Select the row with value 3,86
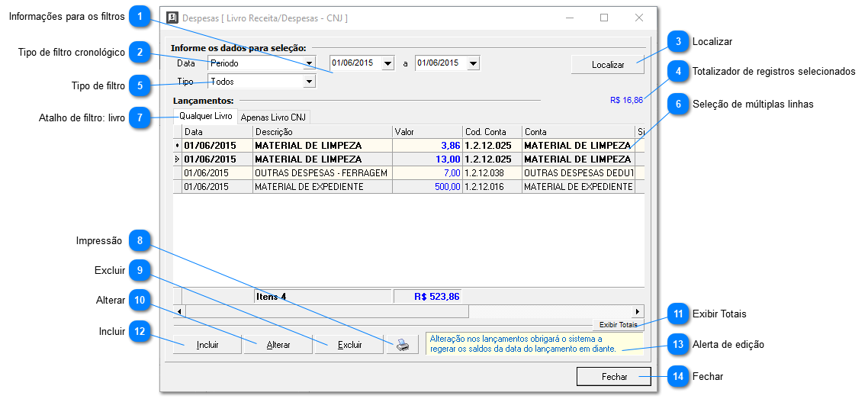Image resolution: width=868 pixels, height=399 pixels. 409,146
